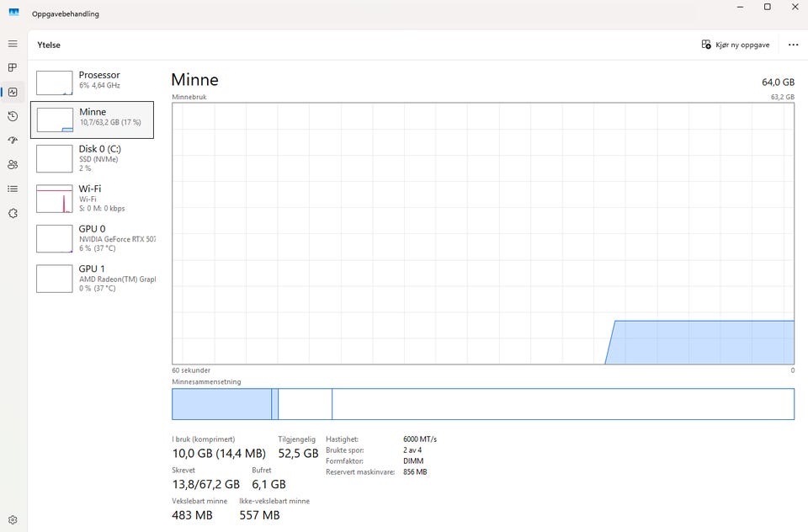This screenshot has width=808, height=532.
Task: Go to Startup apps sidebar icon
Action: point(13,141)
